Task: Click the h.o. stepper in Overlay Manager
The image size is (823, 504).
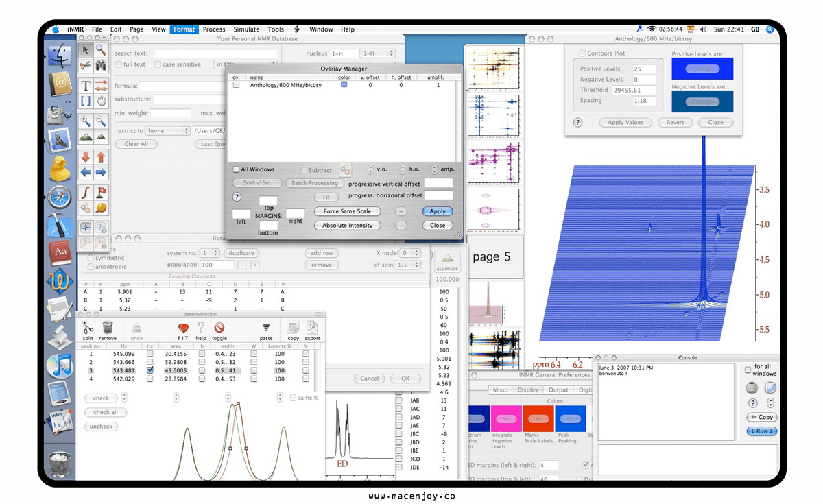Action: pyautogui.click(x=403, y=169)
